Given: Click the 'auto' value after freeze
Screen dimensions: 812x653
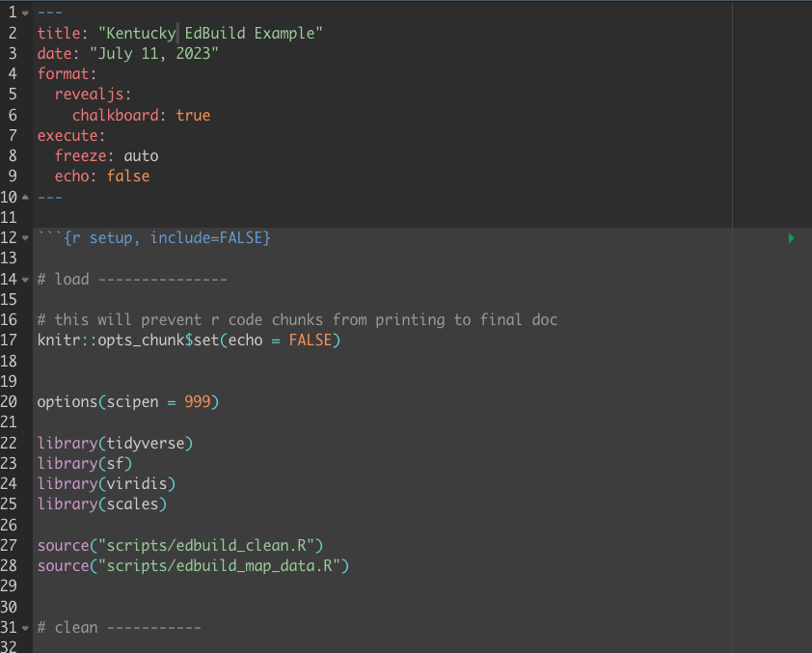Looking at the screenshot, I should tap(141, 156).
